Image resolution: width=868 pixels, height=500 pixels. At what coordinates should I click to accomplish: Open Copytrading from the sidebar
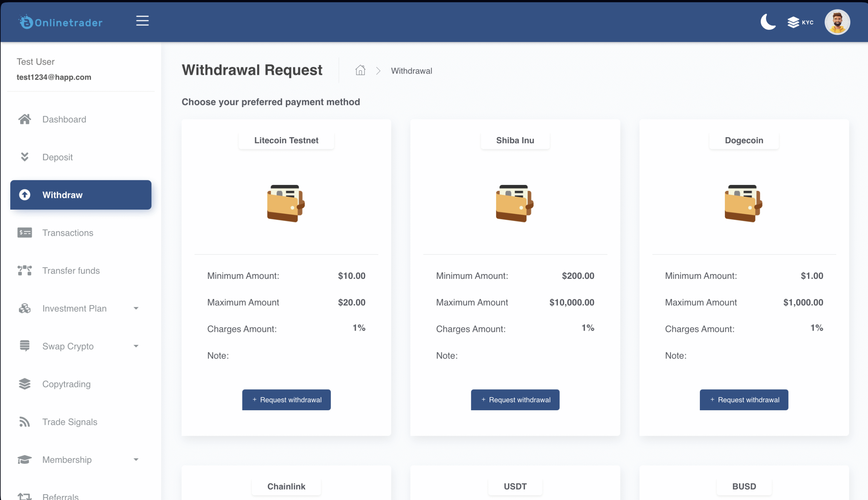pos(81,383)
